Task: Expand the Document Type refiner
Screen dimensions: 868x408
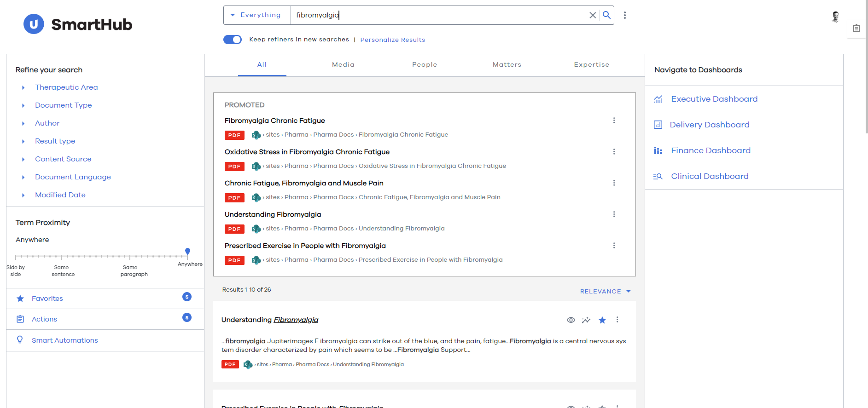Action: click(x=64, y=105)
